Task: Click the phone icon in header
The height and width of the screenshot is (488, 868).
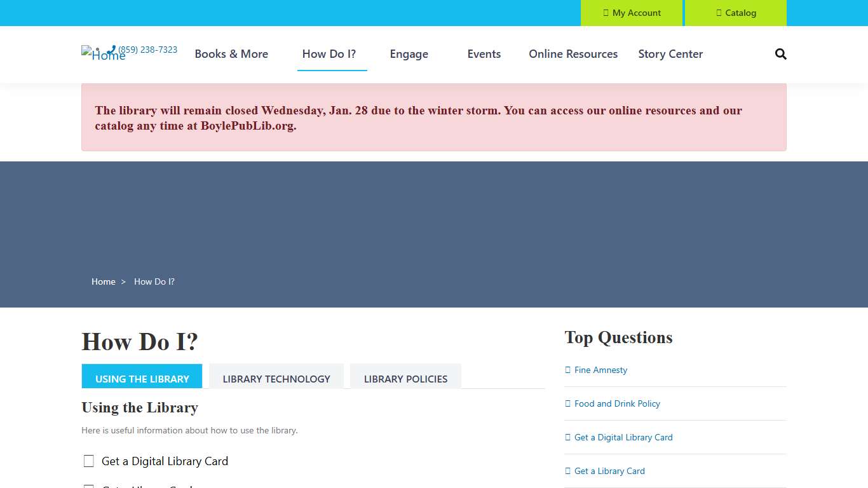Action: [x=112, y=50]
